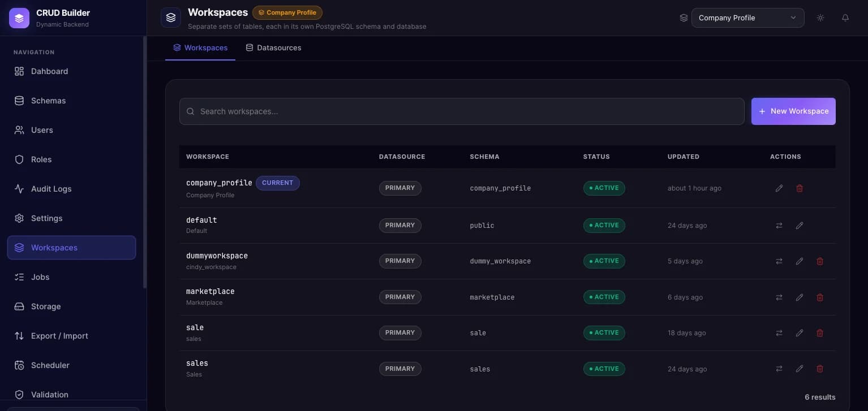Focus the Search workspaces input field
Image resolution: width=868 pixels, height=411 pixels.
click(x=462, y=111)
